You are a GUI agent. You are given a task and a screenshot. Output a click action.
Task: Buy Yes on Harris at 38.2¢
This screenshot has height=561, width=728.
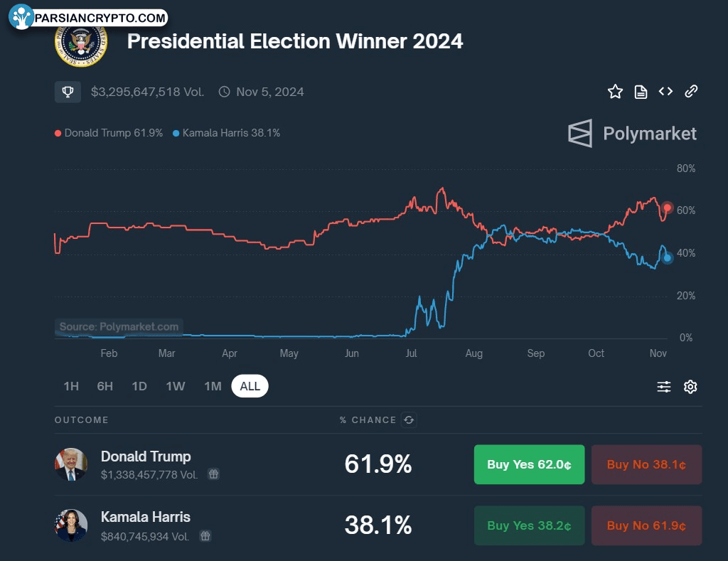click(x=530, y=526)
